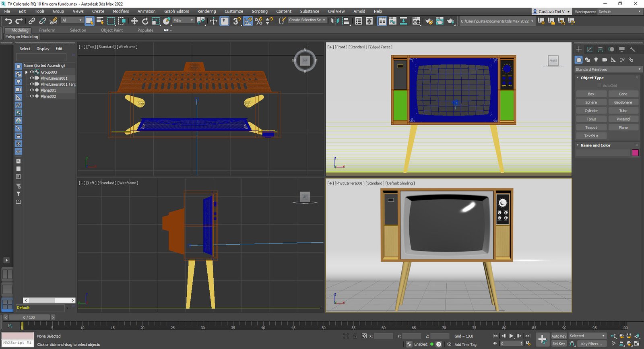The image size is (644, 349).
Task: Enable the AutoGrid checkbox
Action: pyautogui.click(x=599, y=86)
